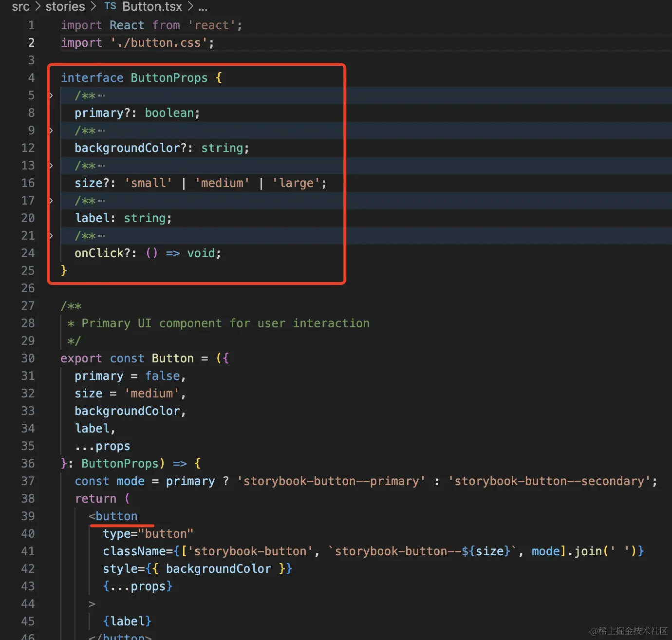Click './button.css' import path

click(159, 43)
